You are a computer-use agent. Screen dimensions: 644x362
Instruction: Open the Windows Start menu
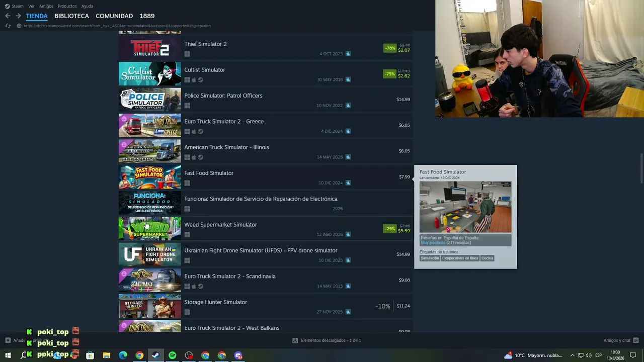(8, 355)
